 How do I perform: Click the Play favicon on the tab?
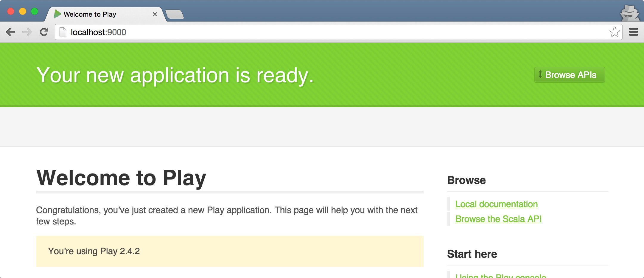point(57,14)
